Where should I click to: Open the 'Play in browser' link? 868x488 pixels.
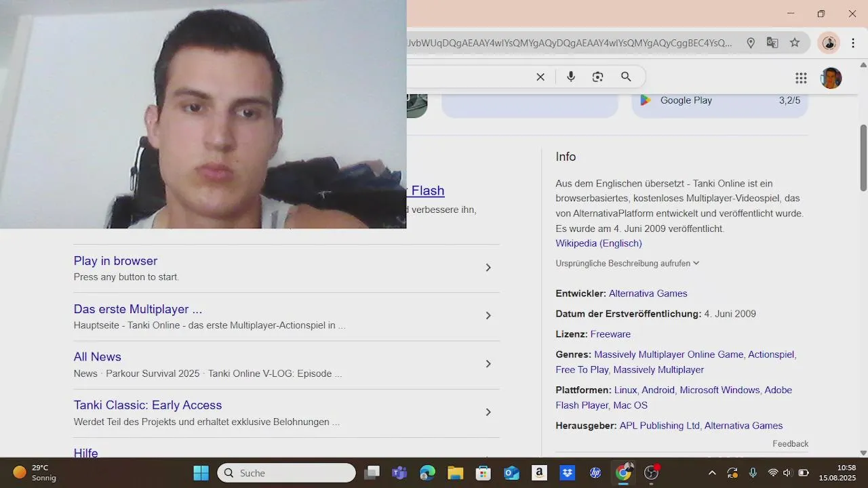115,261
